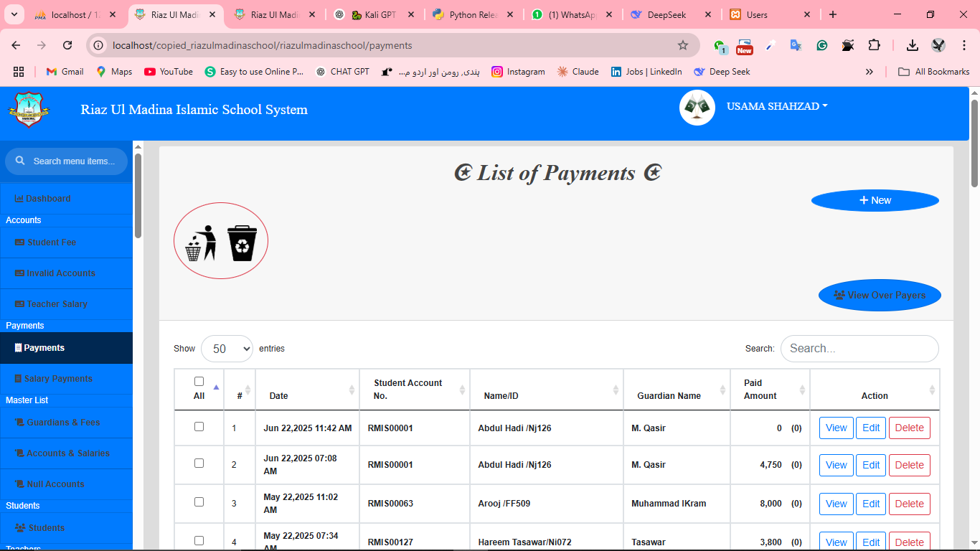Image resolution: width=980 pixels, height=551 pixels.
Task: Click Muhammad IKram guardian name
Action: click(x=669, y=504)
